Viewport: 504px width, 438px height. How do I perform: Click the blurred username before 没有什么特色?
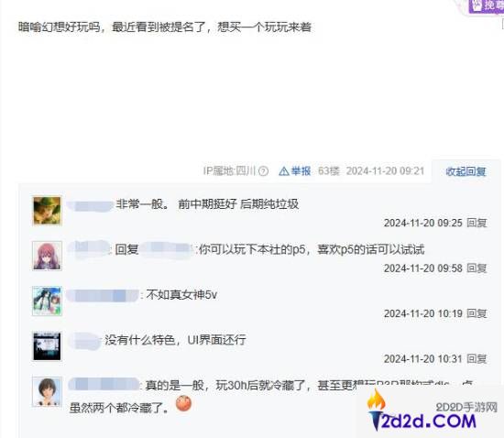point(85,341)
